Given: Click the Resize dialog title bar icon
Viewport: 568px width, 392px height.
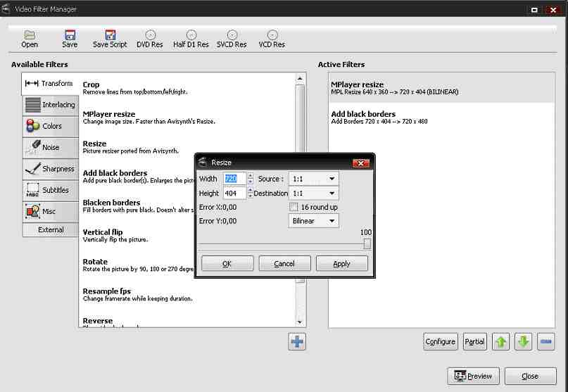Looking at the screenshot, I should pyautogui.click(x=203, y=163).
